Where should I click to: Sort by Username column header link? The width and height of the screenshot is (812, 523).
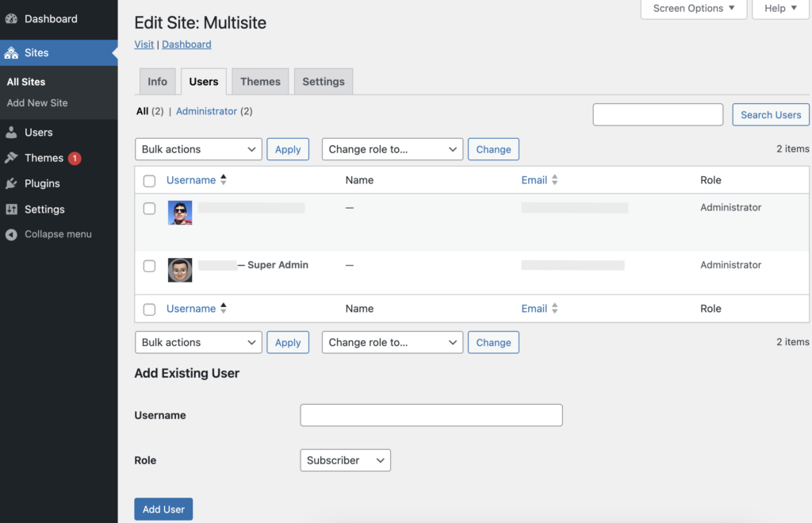point(191,180)
